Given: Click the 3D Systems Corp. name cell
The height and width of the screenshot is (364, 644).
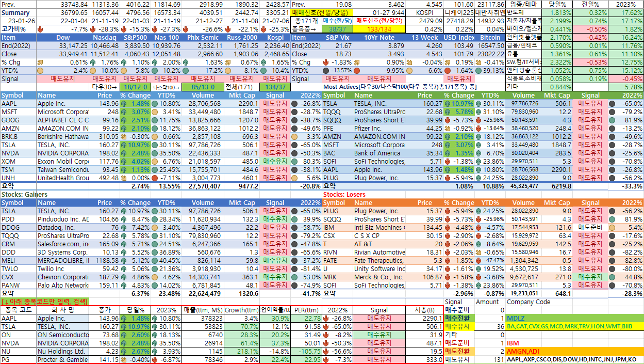Looking at the screenshot, I should coord(63,252).
